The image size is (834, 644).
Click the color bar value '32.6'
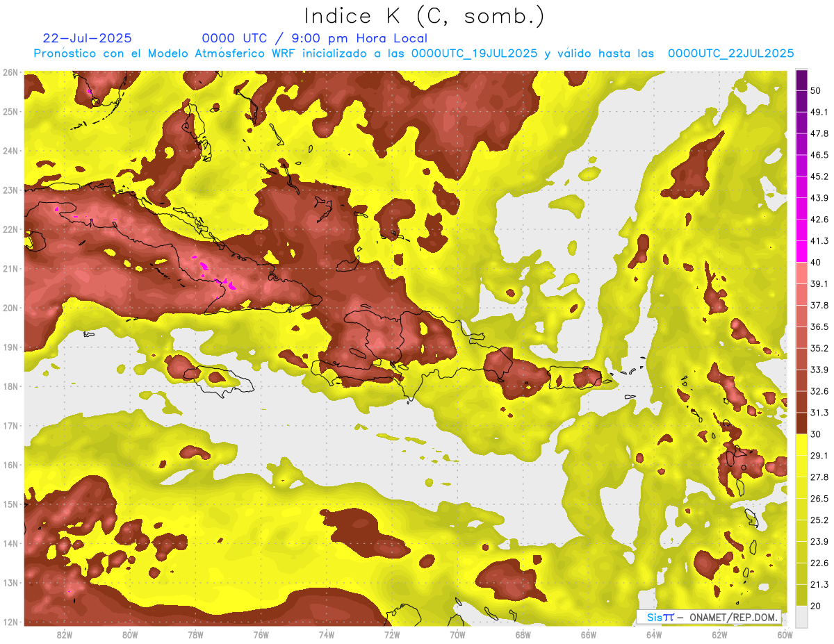819,391
